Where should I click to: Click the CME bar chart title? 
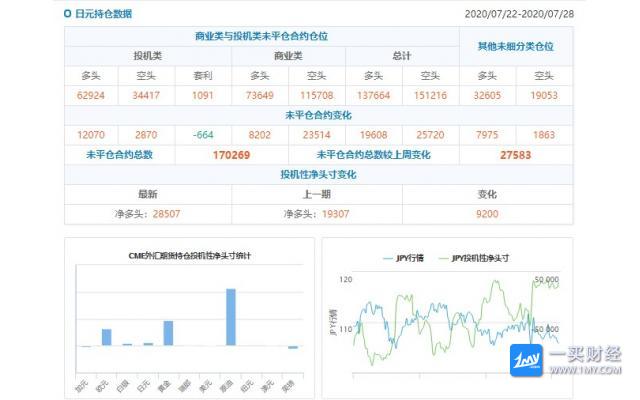tap(189, 256)
